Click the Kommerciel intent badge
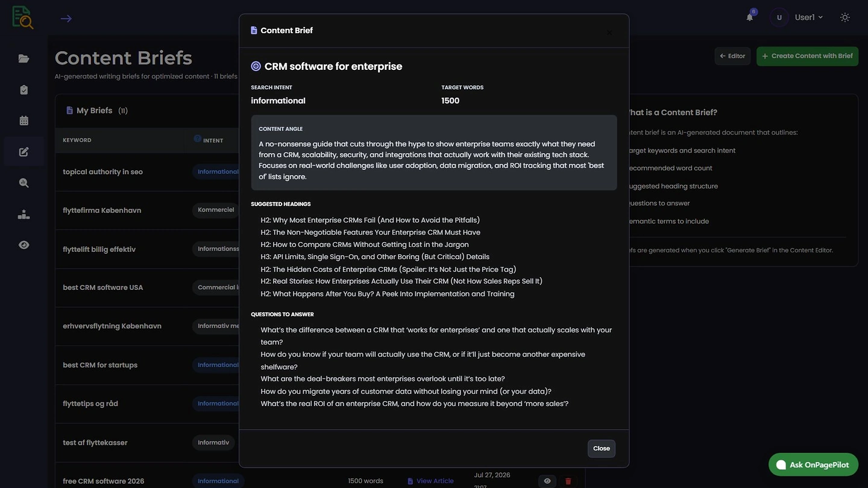 pyautogui.click(x=216, y=210)
